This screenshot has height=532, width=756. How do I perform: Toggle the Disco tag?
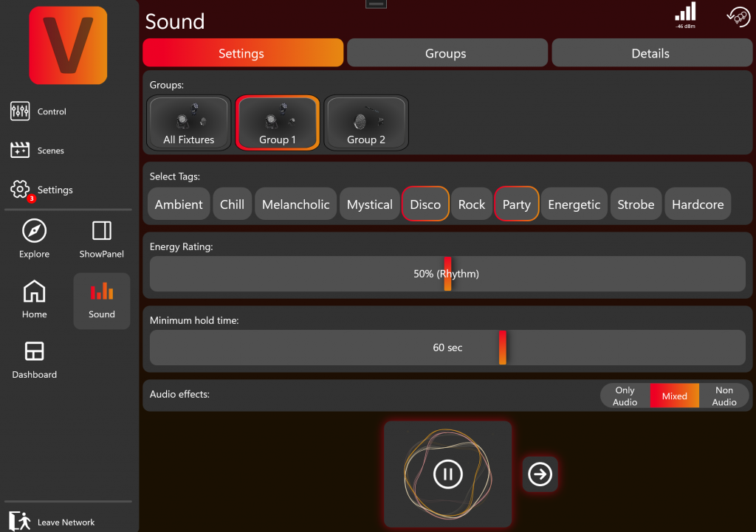tap(425, 204)
